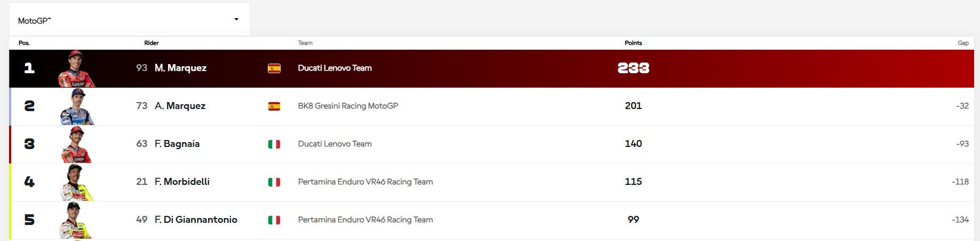Click A. Marquez's rider photo

click(x=77, y=107)
